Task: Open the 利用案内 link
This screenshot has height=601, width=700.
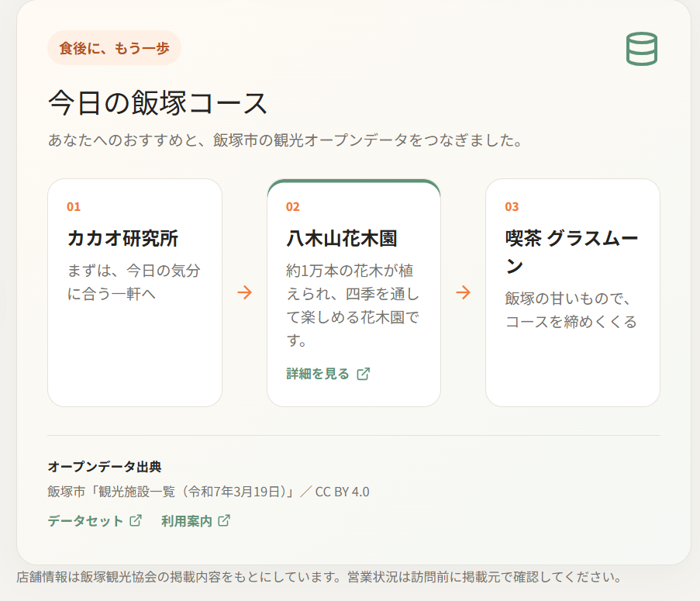Action: coord(196,520)
